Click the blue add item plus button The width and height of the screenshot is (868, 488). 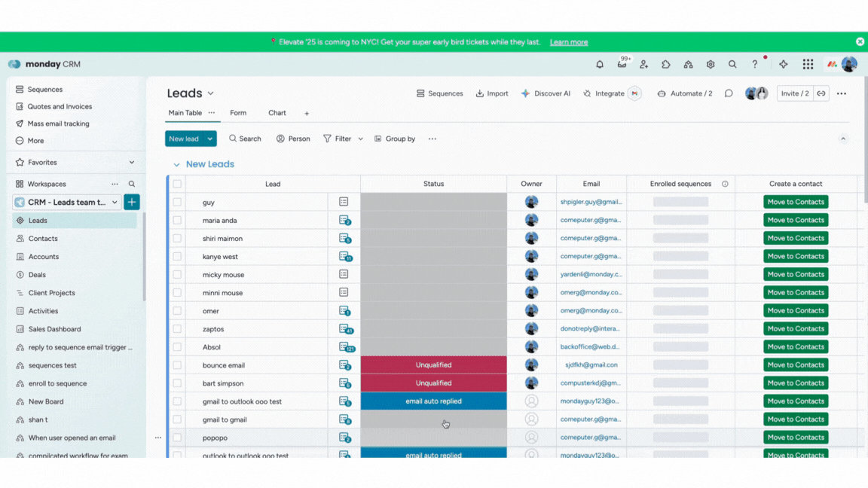coord(132,202)
